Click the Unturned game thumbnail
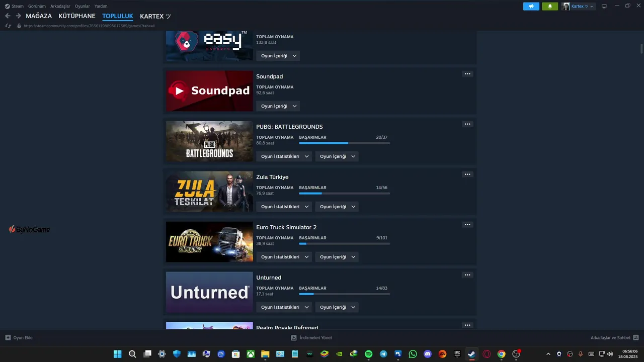644x362 pixels. pos(209,292)
